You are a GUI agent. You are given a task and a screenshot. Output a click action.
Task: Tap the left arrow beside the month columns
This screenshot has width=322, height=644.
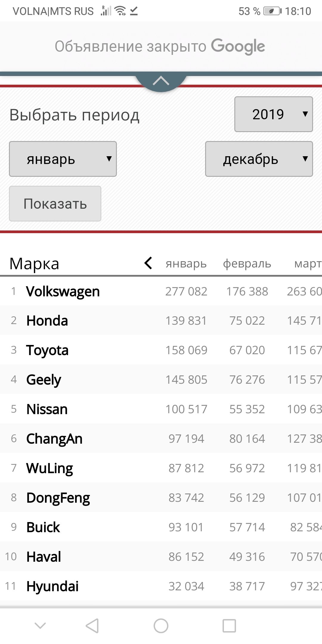[148, 263]
